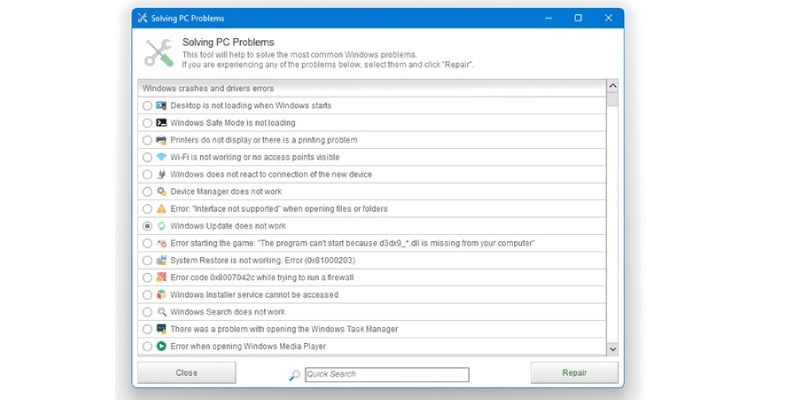Click the Windows Update icon in the list
Screen dimensions: 790x400
(161, 226)
